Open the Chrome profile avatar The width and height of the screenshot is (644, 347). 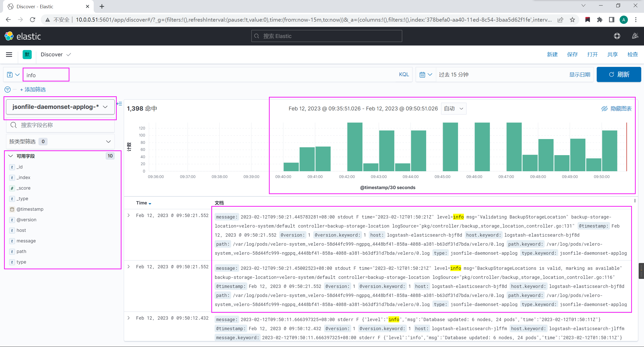(x=624, y=20)
